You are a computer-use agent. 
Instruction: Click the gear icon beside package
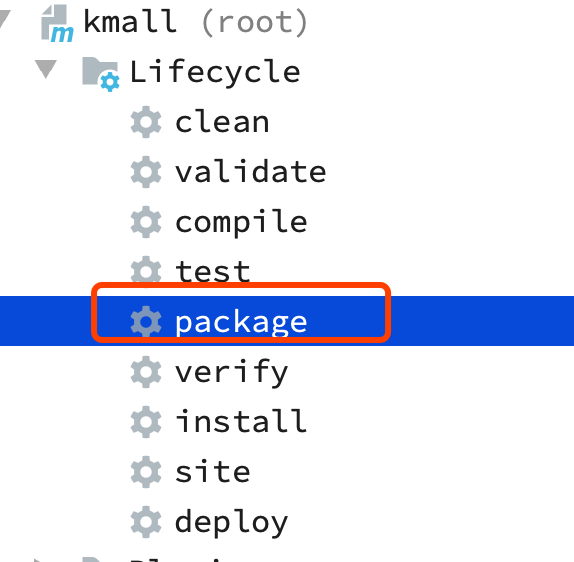(x=146, y=321)
